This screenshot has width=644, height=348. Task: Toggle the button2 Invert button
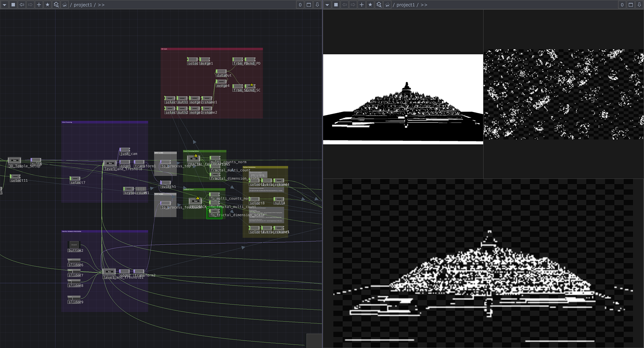coord(74,245)
